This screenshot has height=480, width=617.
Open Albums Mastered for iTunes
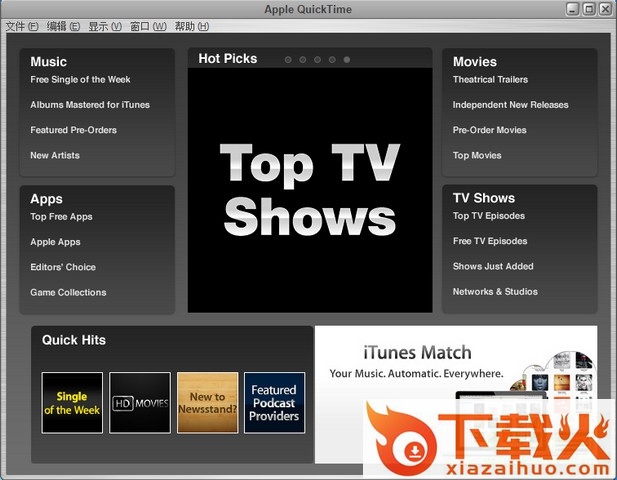tap(90, 105)
